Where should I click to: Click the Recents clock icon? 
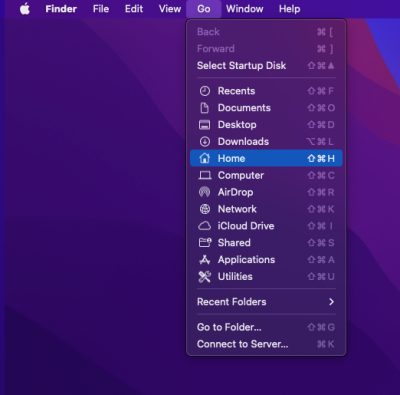[x=205, y=91]
